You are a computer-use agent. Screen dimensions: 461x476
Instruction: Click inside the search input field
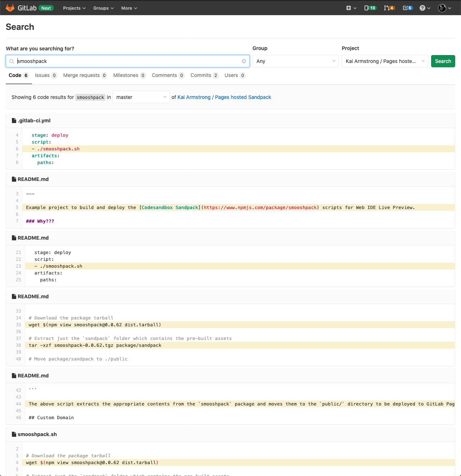pyautogui.click(x=126, y=61)
